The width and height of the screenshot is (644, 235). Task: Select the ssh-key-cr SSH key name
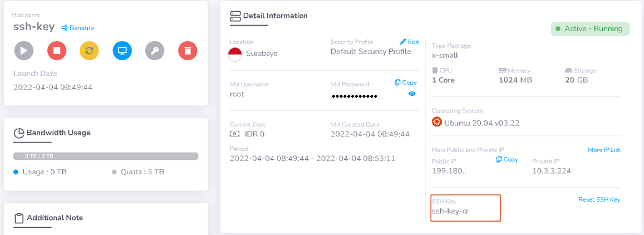pyautogui.click(x=450, y=212)
